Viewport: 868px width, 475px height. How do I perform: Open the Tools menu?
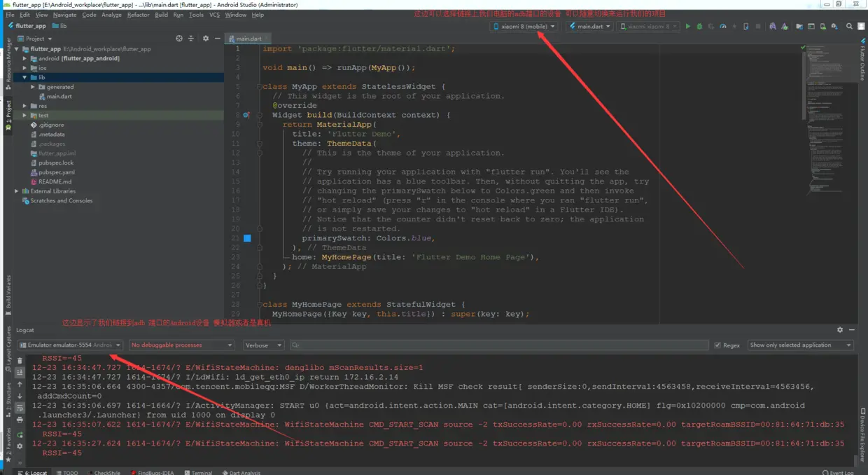point(196,15)
